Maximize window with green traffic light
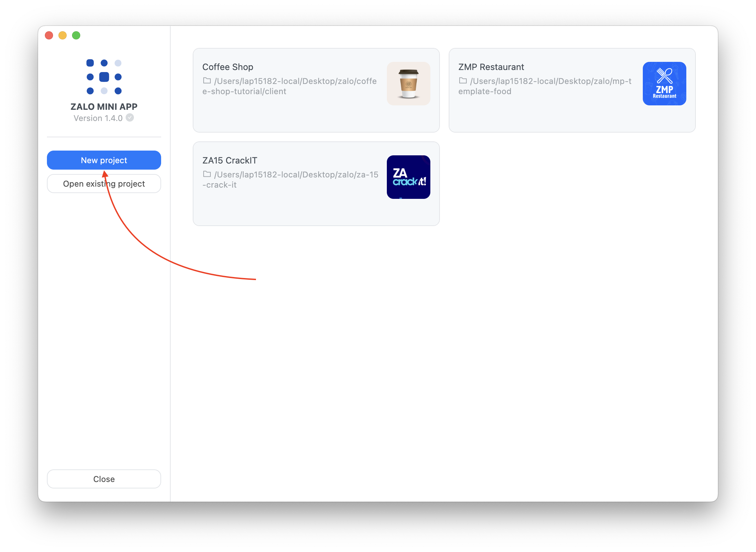 coord(76,35)
